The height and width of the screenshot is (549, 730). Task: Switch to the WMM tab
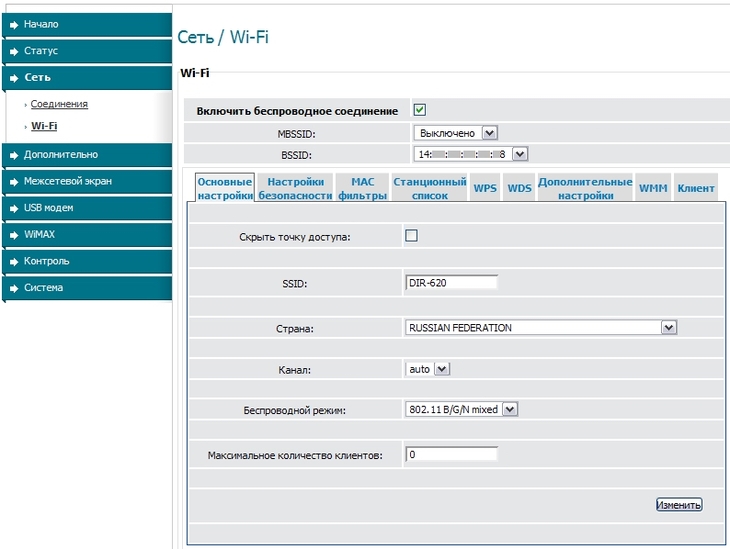653,188
